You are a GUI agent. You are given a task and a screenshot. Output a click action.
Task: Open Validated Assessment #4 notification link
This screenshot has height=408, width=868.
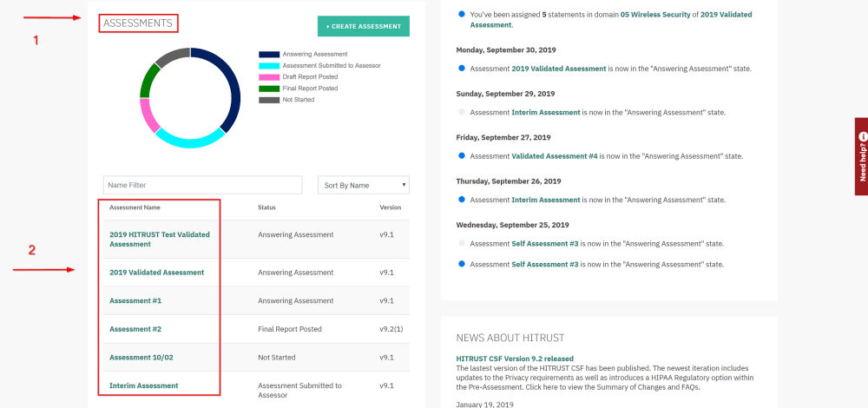(x=555, y=156)
